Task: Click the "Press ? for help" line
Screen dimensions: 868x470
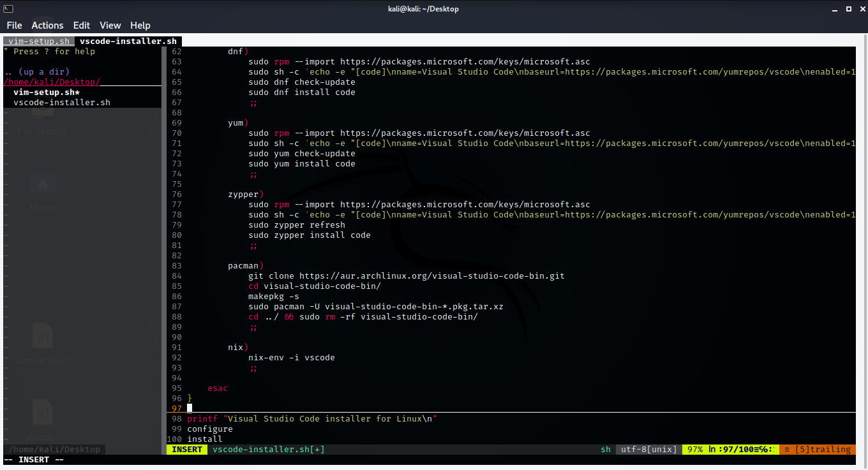Action: (x=49, y=52)
